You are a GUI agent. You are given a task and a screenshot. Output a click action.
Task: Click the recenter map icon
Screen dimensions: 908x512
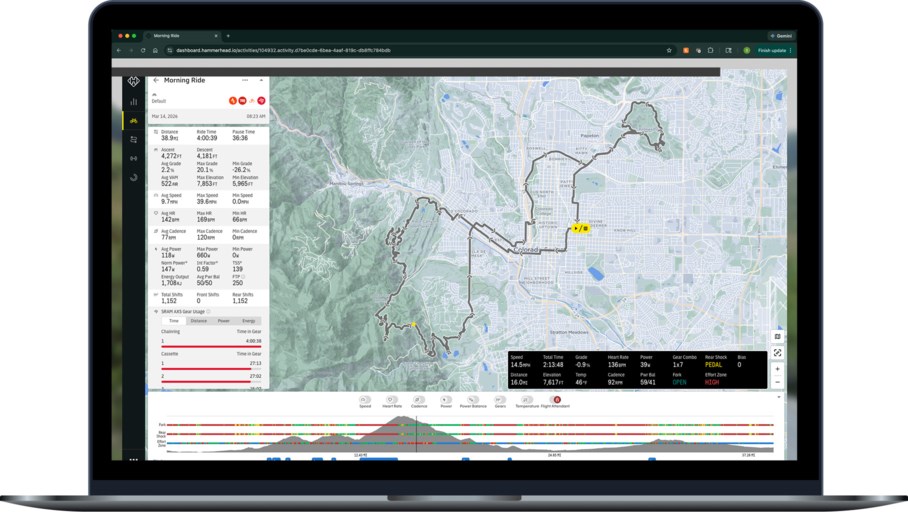(777, 353)
